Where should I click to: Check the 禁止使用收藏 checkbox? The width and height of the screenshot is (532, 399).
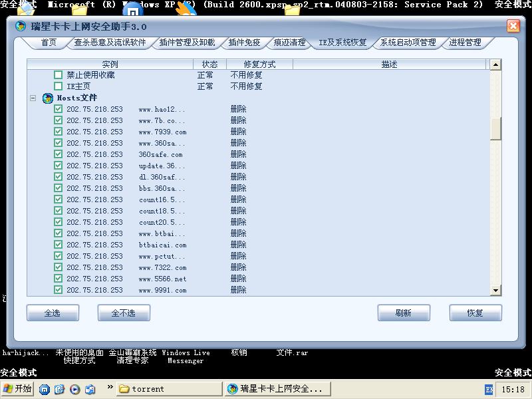click(59, 74)
